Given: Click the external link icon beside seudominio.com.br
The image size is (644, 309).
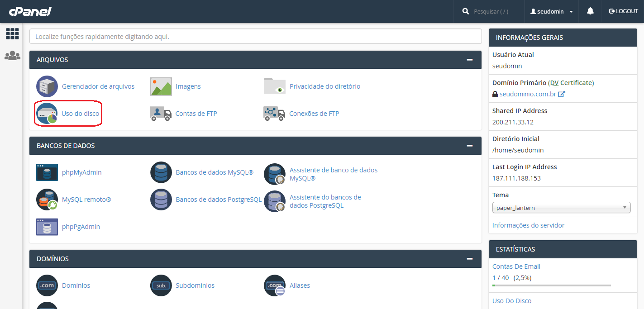Looking at the screenshot, I should coord(561,94).
